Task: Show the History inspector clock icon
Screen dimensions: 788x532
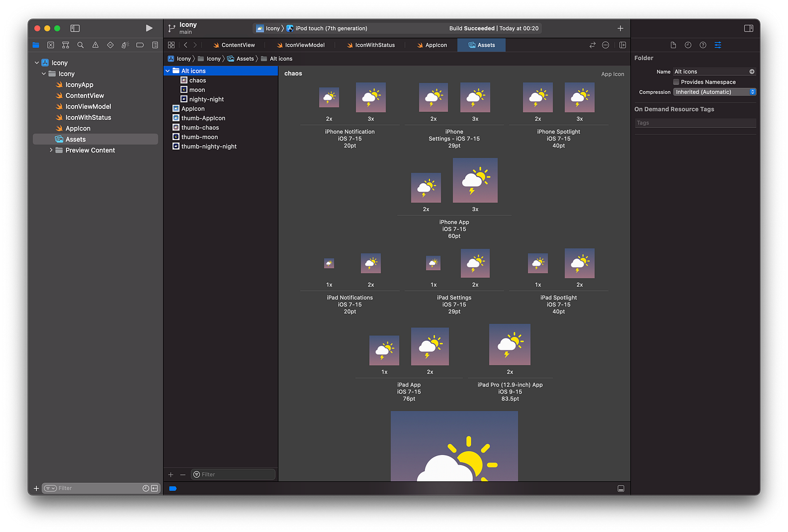Action: 688,45
